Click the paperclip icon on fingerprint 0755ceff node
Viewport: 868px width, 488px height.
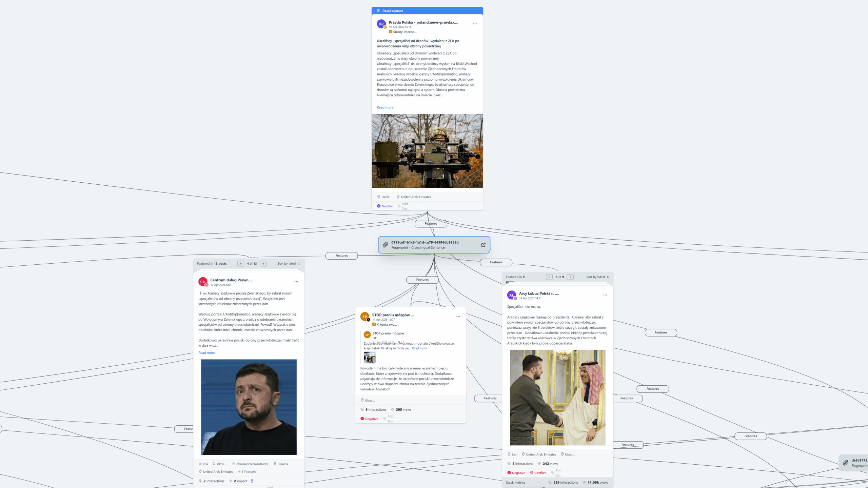[x=385, y=245]
